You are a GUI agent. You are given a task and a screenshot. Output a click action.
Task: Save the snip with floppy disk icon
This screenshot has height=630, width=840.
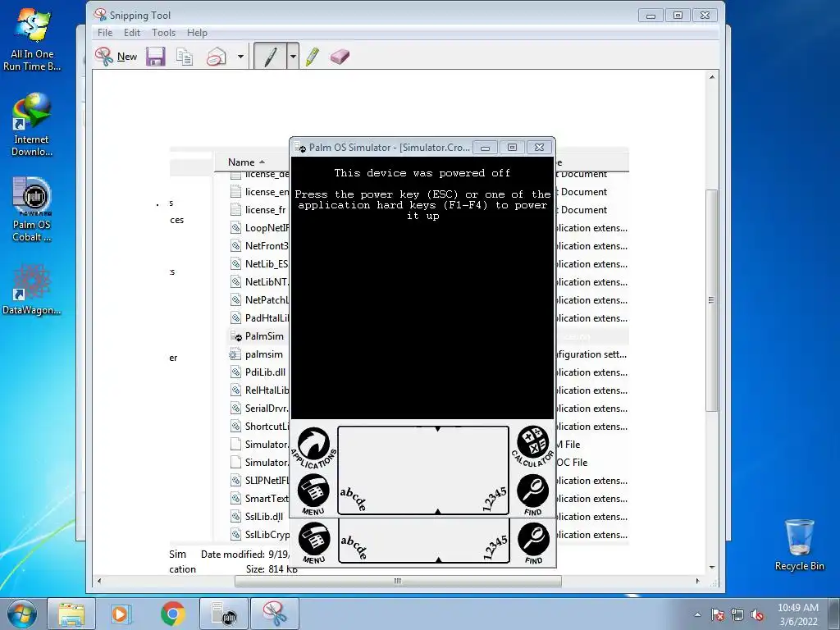155,57
